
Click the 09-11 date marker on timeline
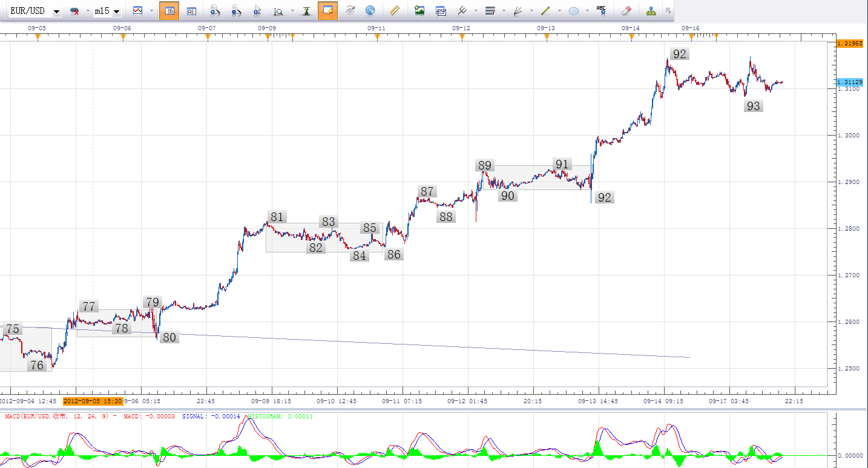(x=376, y=28)
